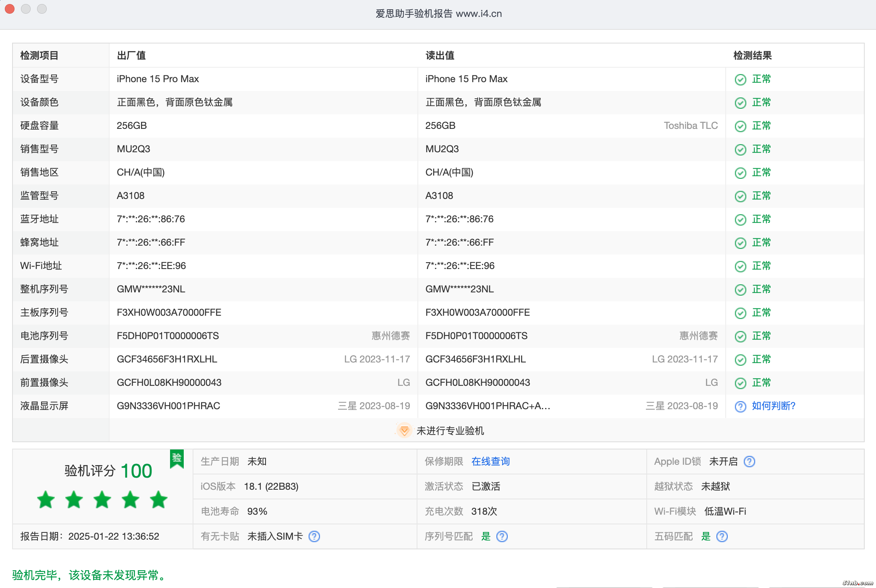The image size is (876, 588).
Task: Click the 未进行专业验机 label
Action: (x=450, y=431)
